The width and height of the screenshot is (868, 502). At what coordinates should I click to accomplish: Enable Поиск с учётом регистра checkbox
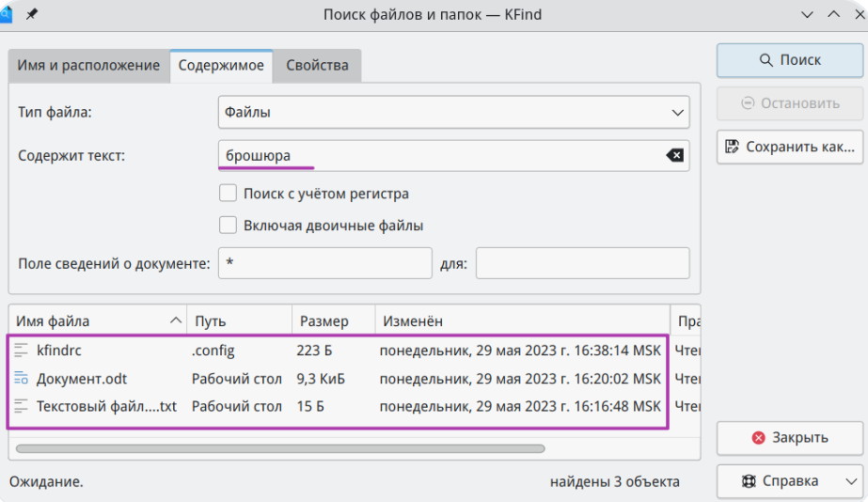228,194
